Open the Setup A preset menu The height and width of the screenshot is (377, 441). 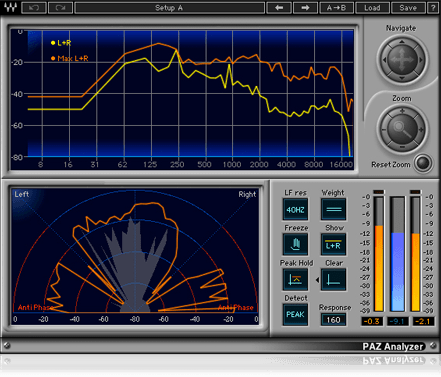pyautogui.click(x=170, y=8)
